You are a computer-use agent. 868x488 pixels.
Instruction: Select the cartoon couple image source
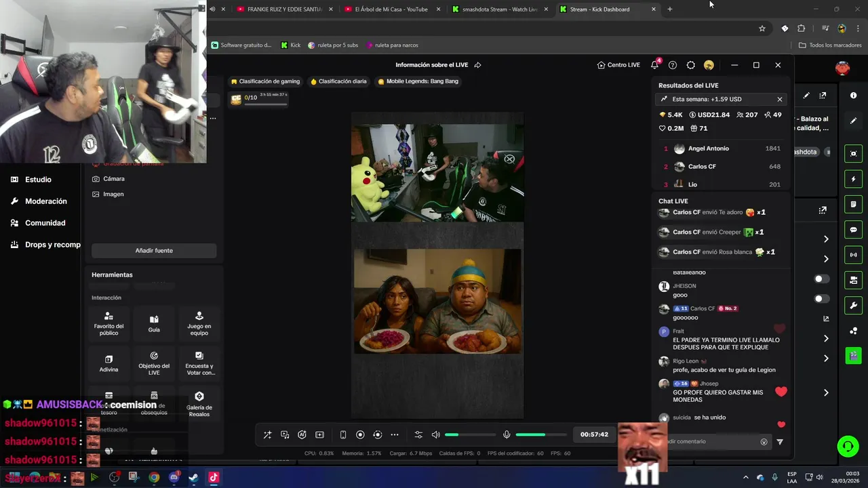pyautogui.click(x=437, y=301)
